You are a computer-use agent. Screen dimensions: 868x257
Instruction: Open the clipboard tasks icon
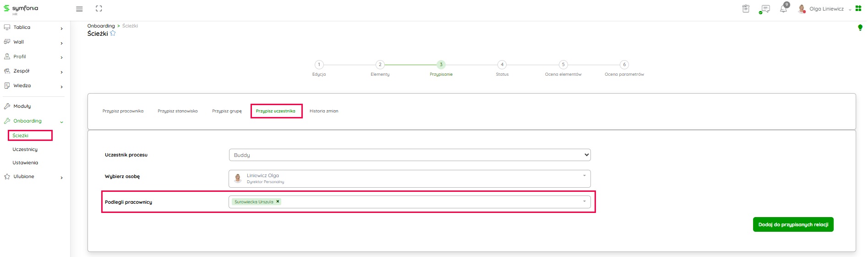click(x=746, y=9)
